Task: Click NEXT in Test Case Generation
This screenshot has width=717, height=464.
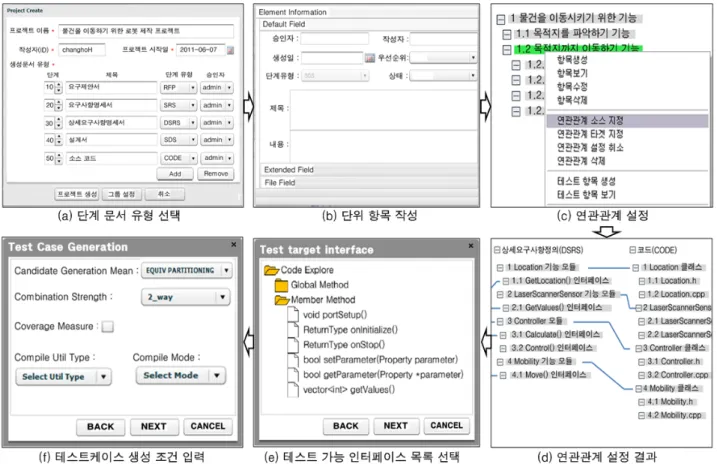Action: [x=154, y=427]
